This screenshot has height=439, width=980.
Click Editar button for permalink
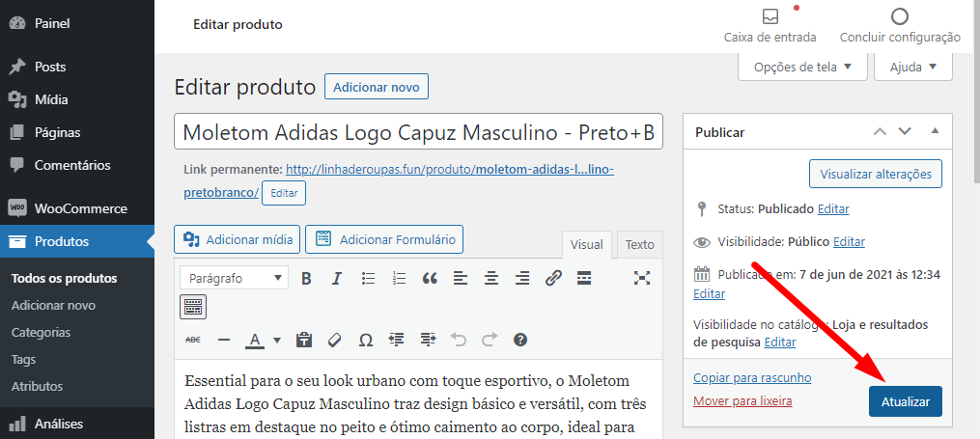point(284,194)
